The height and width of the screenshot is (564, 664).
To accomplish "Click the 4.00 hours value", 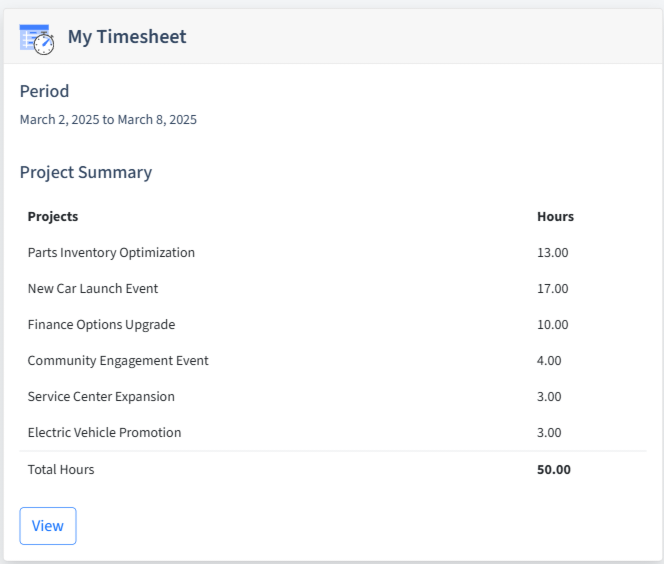I will click(549, 361).
